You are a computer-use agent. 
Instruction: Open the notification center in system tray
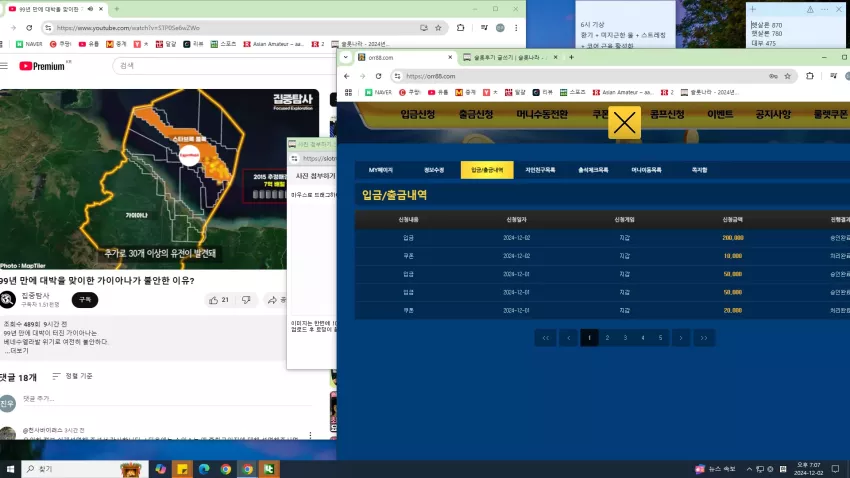(835, 469)
